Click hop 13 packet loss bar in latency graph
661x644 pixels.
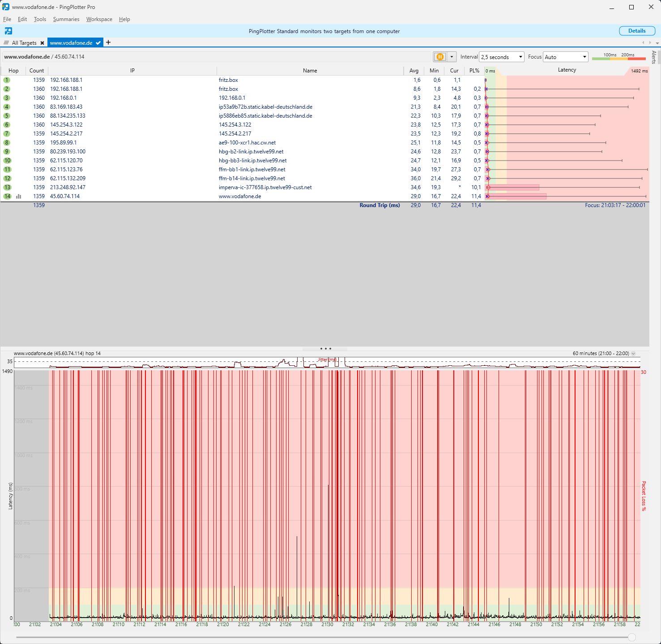click(x=513, y=187)
